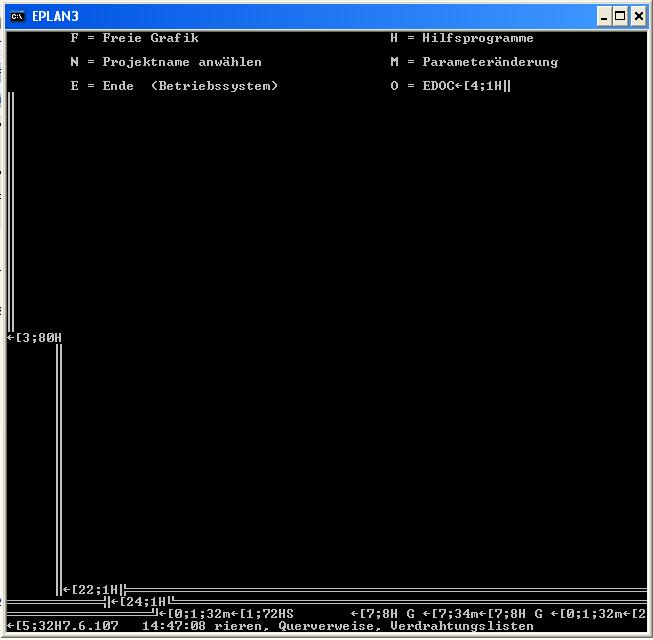Click the '[24;1H' escape sequence text
This screenshot has height=640, width=653.
(142, 602)
